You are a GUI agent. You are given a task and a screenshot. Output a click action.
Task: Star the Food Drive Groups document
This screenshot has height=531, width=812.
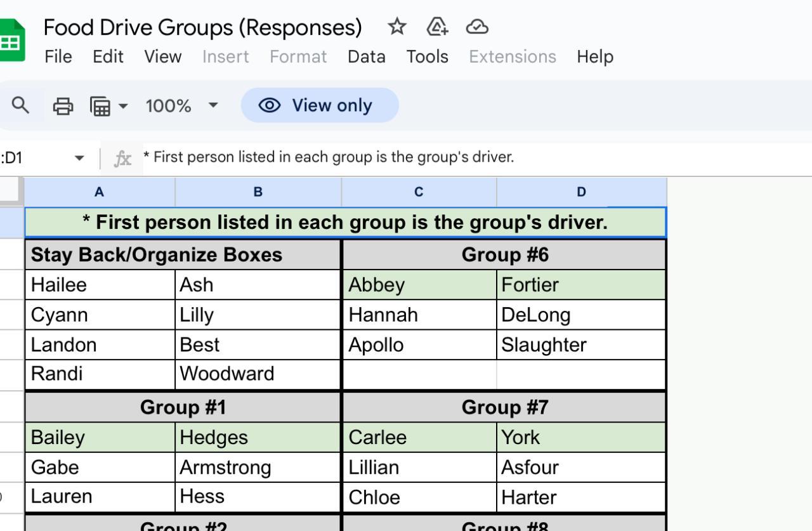(397, 27)
